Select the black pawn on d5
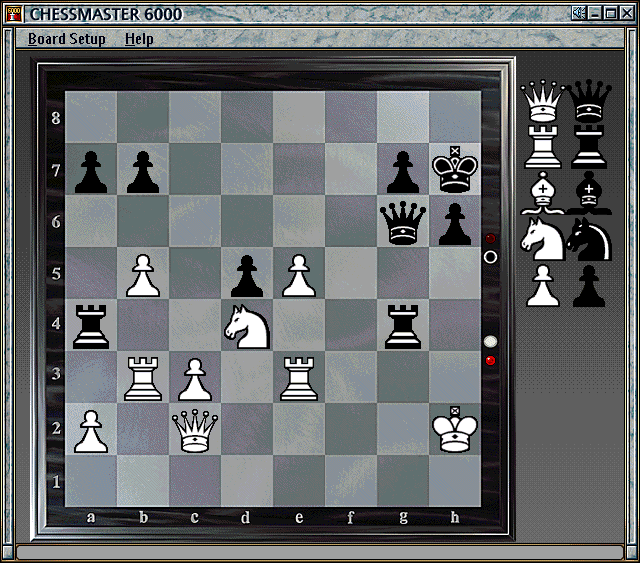 click(247, 276)
